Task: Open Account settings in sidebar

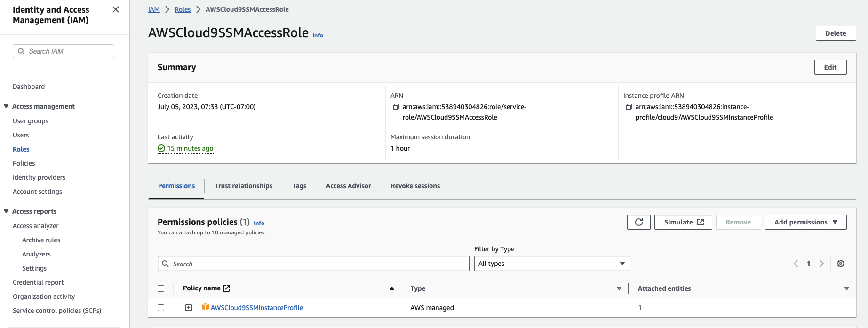Action: tap(38, 192)
